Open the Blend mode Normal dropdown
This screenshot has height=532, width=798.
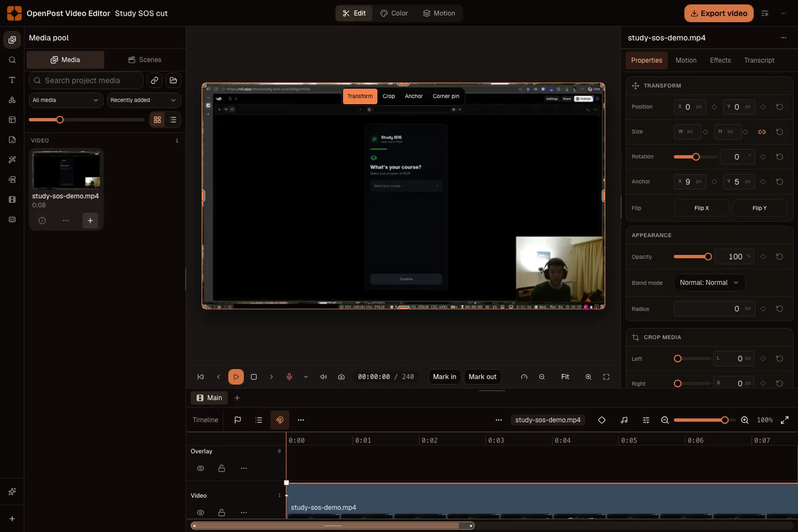pos(709,283)
